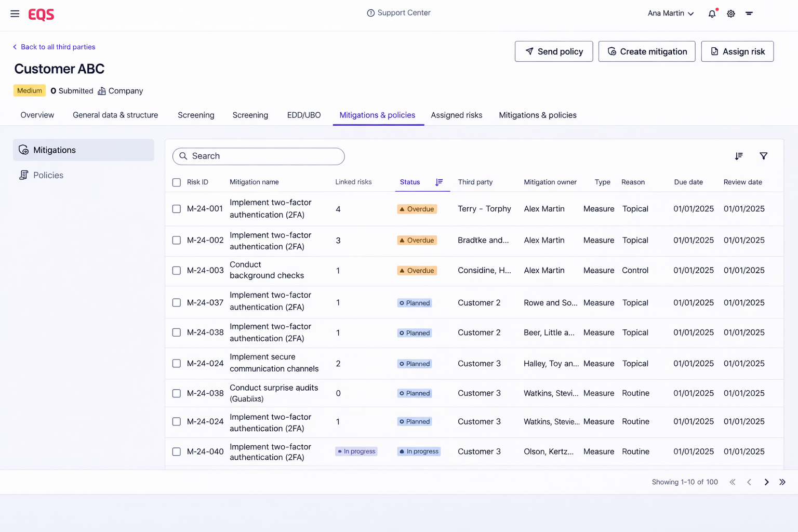Open the Policies section in sidebar
Screen dimensions: 798x532
click(x=48, y=175)
